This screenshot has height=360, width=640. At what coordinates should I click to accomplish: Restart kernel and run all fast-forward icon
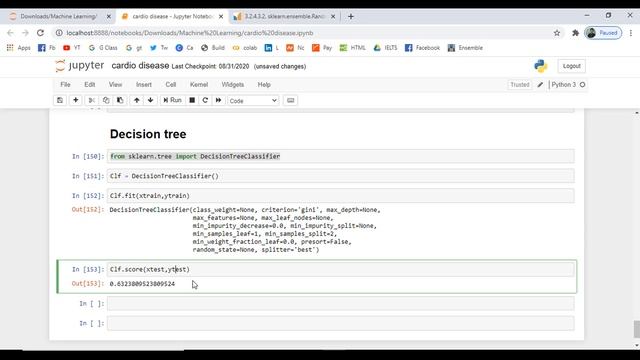(219, 100)
